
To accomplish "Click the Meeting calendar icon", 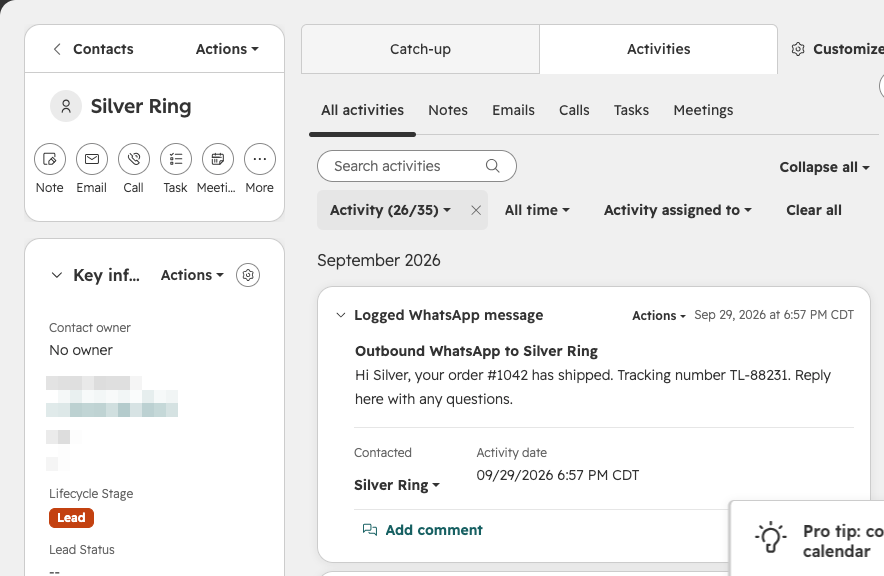I will coord(218,159).
